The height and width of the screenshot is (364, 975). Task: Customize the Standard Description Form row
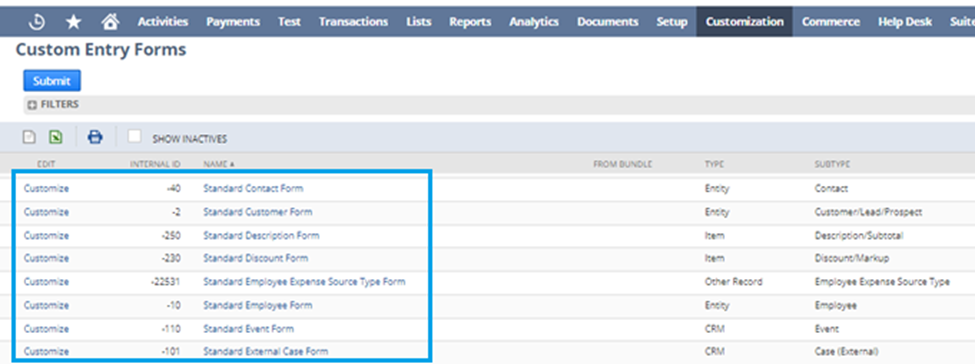tap(47, 235)
